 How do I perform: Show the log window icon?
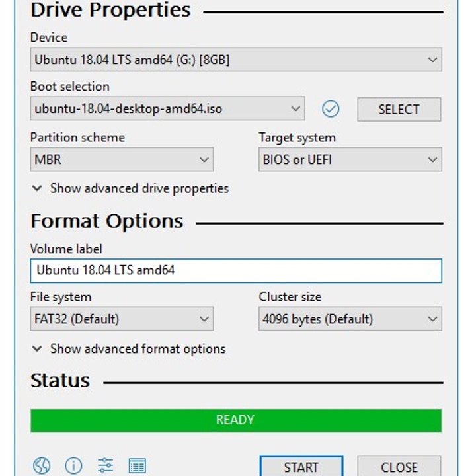138,465
